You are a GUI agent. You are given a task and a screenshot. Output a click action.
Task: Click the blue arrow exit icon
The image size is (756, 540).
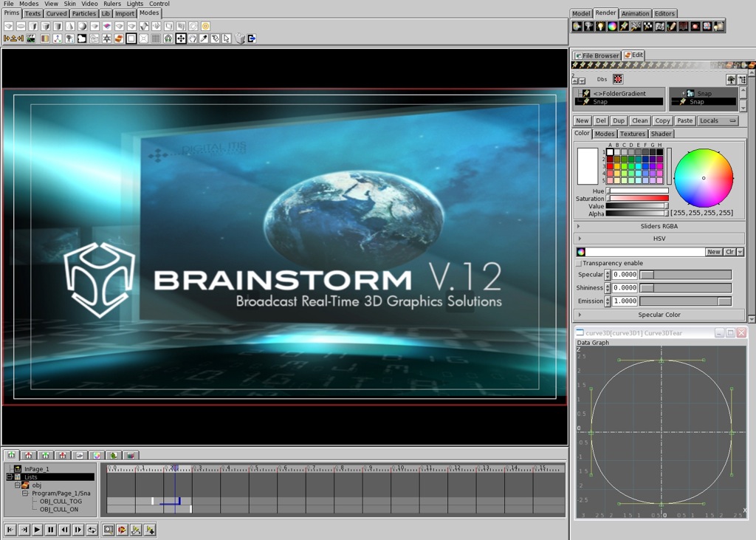point(252,38)
